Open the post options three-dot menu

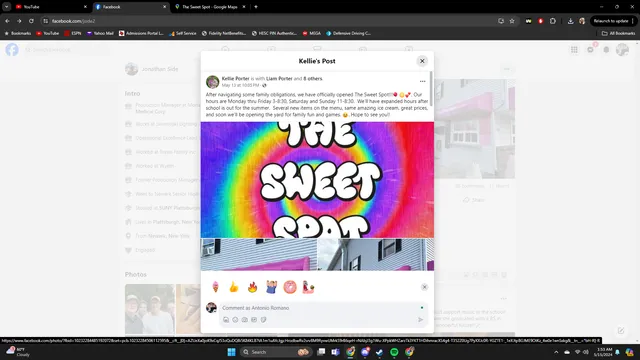(422, 81)
